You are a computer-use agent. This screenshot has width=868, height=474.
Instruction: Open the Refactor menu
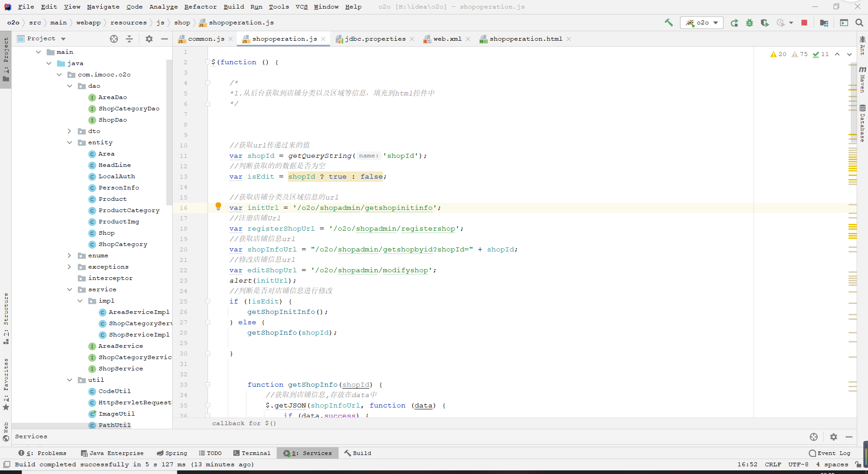200,7
